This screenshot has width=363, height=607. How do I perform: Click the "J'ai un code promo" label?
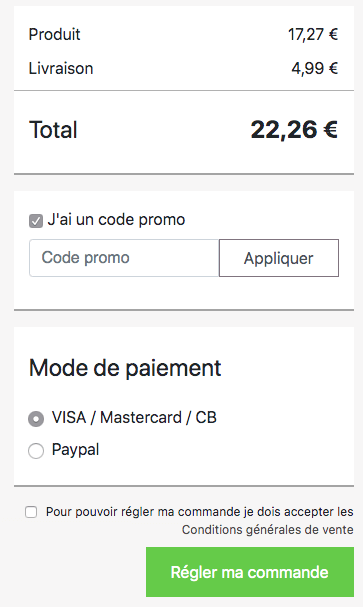116,220
